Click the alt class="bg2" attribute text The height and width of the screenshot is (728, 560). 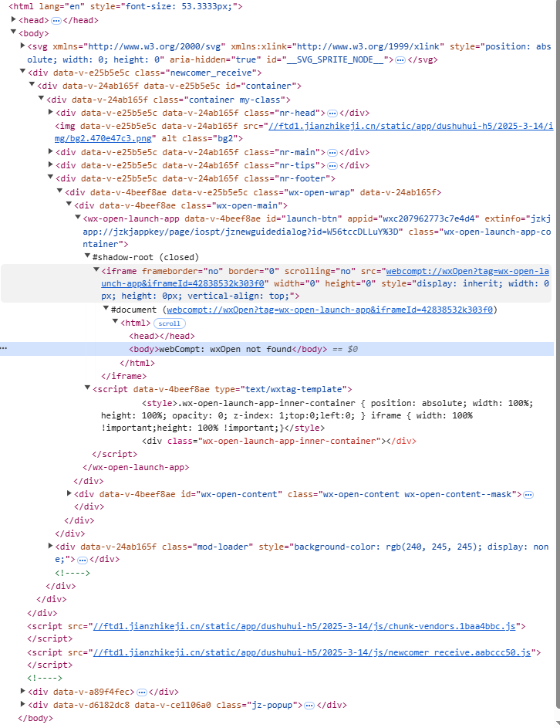(x=200, y=138)
